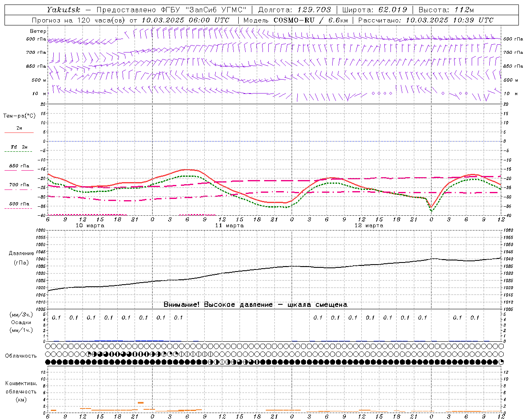This screenshot has width=525, height=420.
Task: Click the '850 гПа' wind level on the right axis
Action: pos(513,66)
